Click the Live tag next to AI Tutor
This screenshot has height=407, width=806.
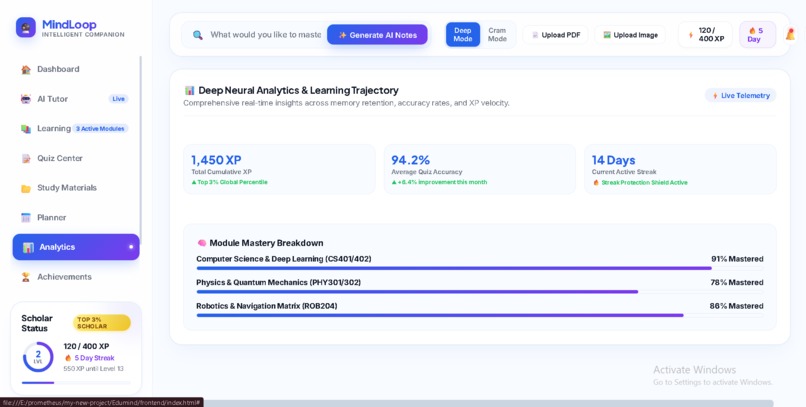(118, 99)
